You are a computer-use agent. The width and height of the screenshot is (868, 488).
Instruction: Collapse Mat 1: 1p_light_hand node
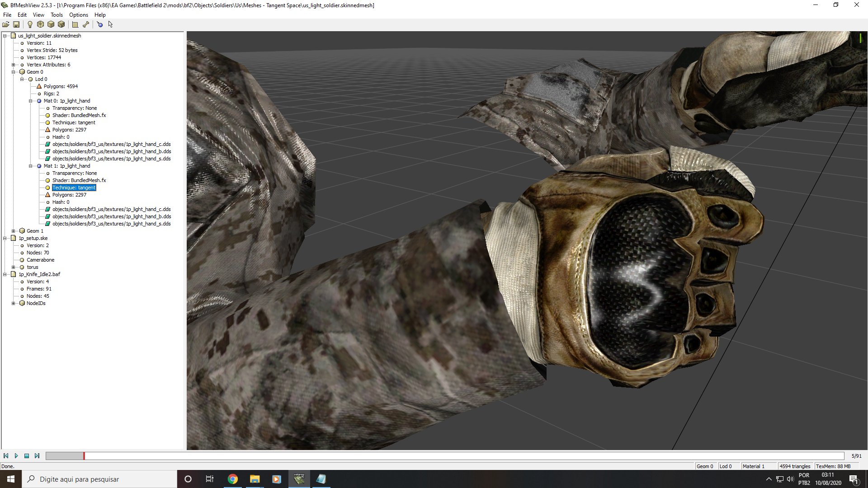31,166
